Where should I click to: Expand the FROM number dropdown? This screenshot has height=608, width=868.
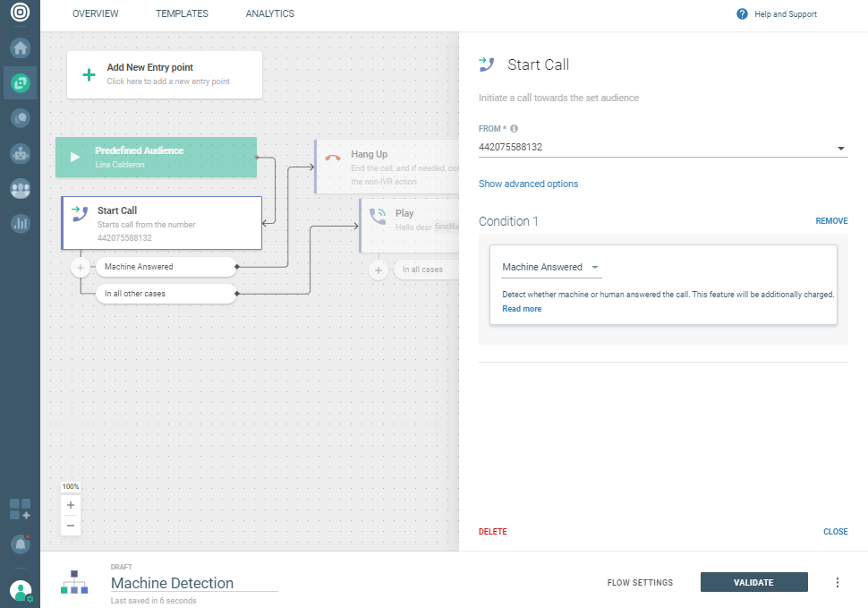point(841,148)
